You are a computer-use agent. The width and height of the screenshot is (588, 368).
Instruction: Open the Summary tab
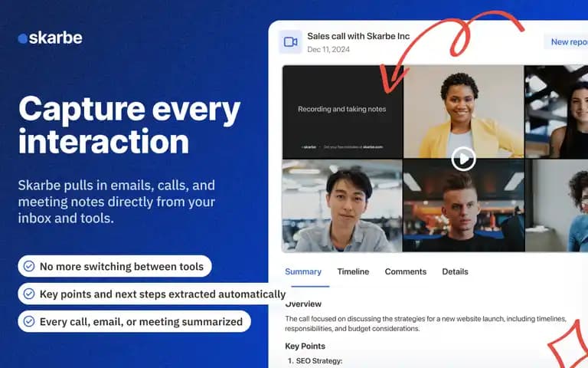303,271
